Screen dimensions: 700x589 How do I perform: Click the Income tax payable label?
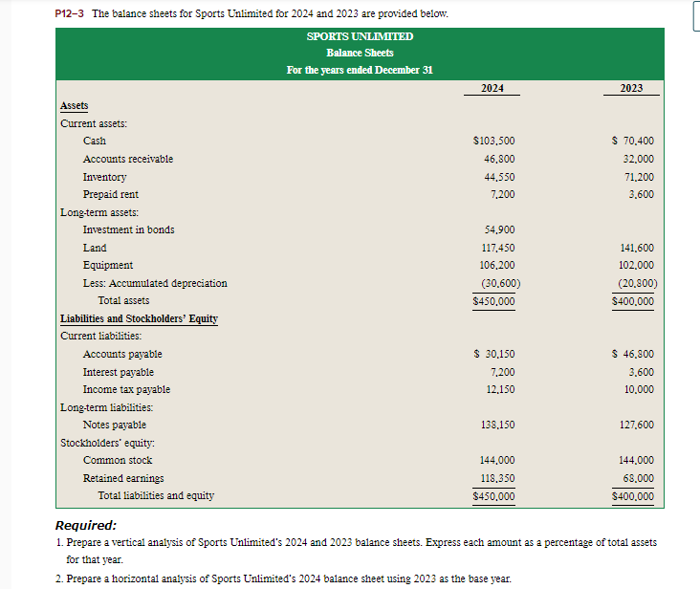126,389
